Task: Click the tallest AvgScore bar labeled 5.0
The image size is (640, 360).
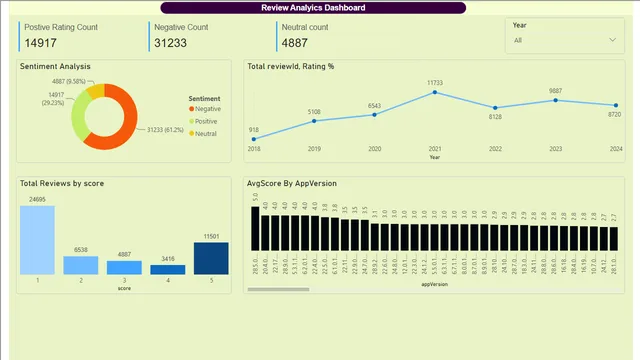Action: pos(255,229)
